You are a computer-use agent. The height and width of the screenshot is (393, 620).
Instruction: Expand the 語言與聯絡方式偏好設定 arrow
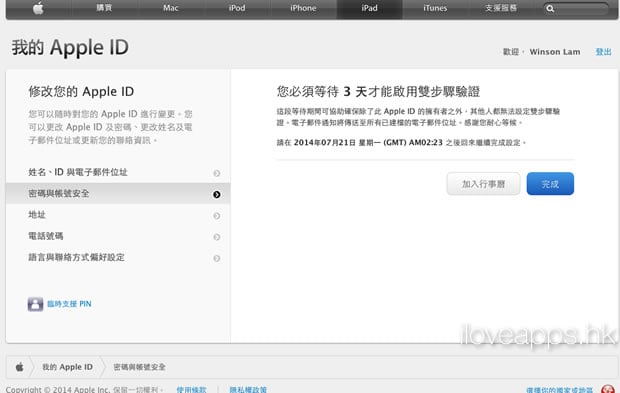click(217, 258)
